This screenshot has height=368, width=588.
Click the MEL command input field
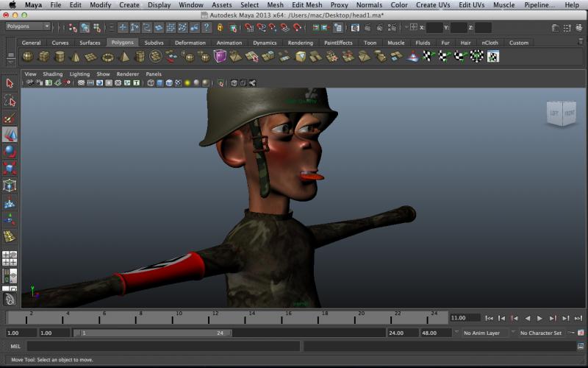163,346
